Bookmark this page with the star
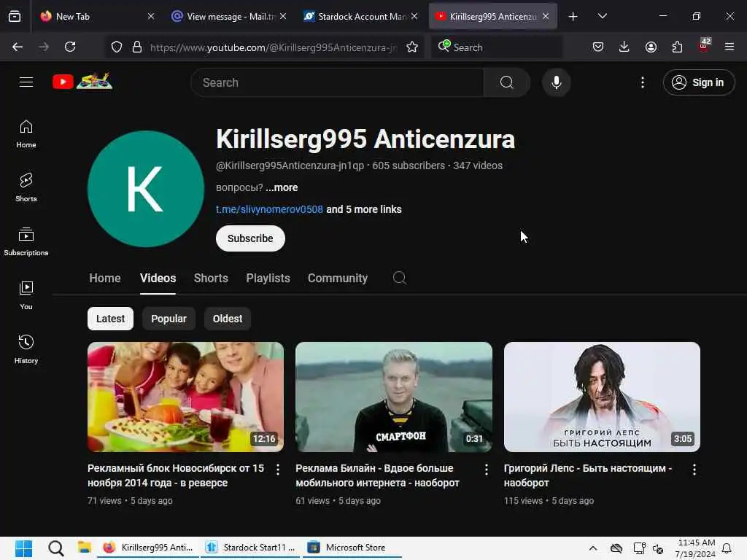The height and width of the screenshot is (560, 747). (412, 47)
